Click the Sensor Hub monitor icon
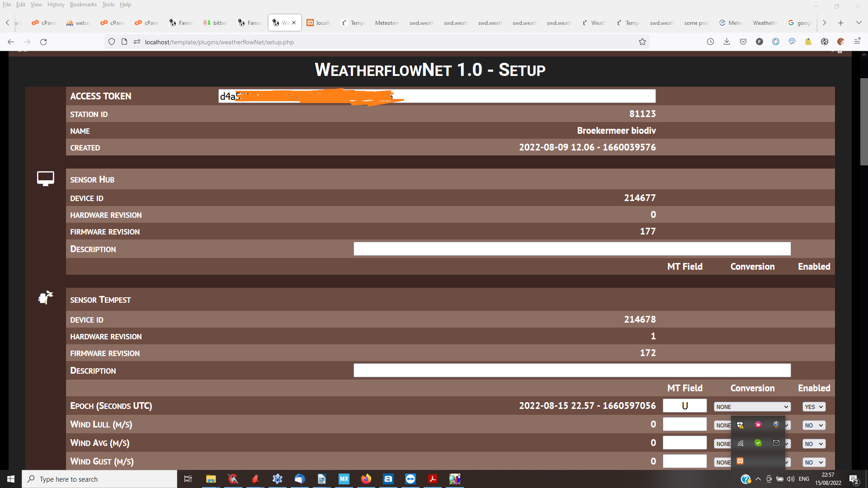Viewport: 868px width, 488px height. [x=45, y=178]
